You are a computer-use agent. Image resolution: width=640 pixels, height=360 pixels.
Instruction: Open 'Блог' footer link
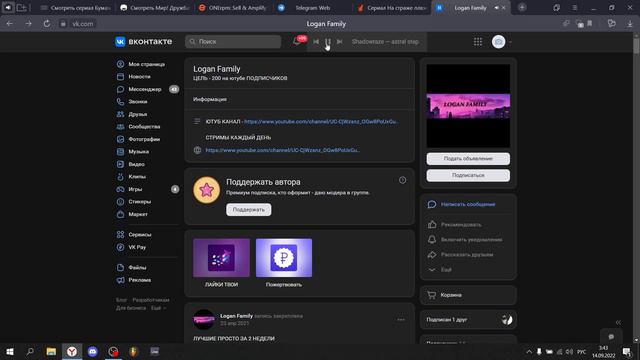point(121,300)
